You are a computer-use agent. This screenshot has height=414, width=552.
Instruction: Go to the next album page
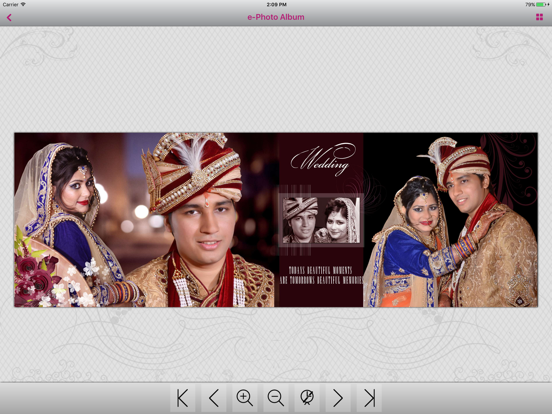[338, 398]
